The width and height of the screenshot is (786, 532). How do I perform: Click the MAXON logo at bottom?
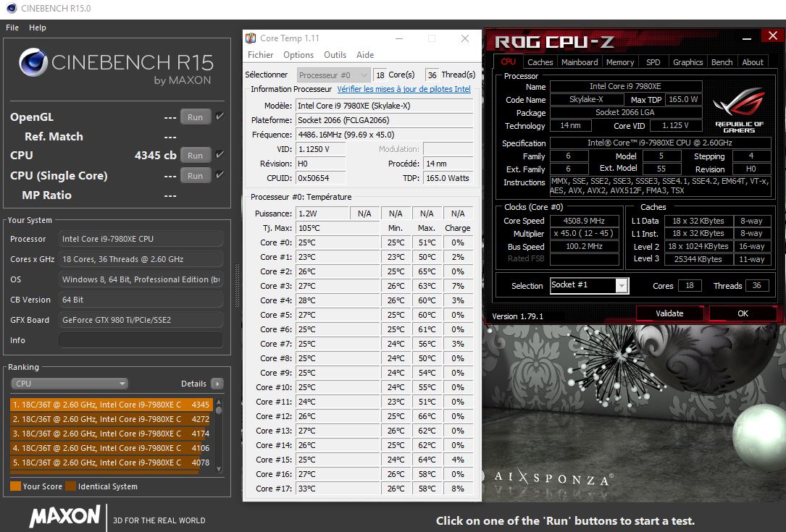(65, 516)
